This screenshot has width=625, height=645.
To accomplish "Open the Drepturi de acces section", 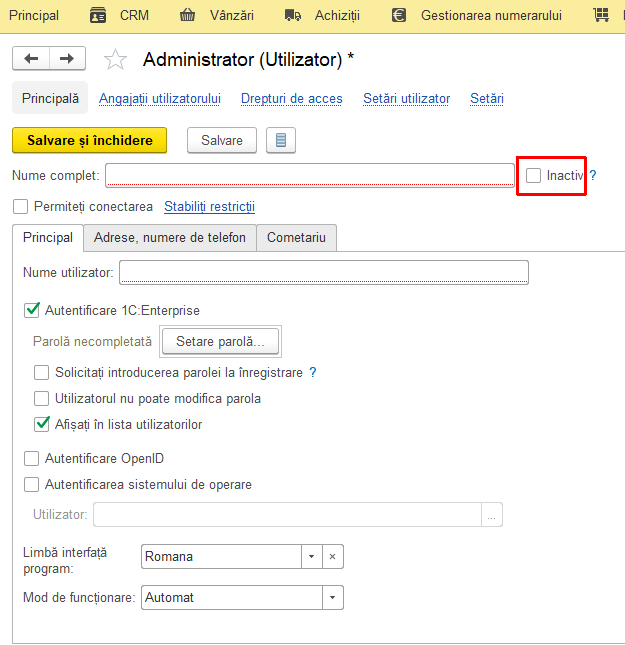I will click(291, 99).
